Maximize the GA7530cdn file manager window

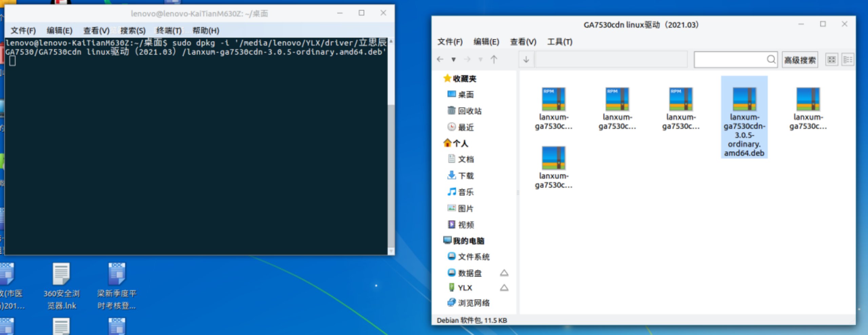click(823, 24)
